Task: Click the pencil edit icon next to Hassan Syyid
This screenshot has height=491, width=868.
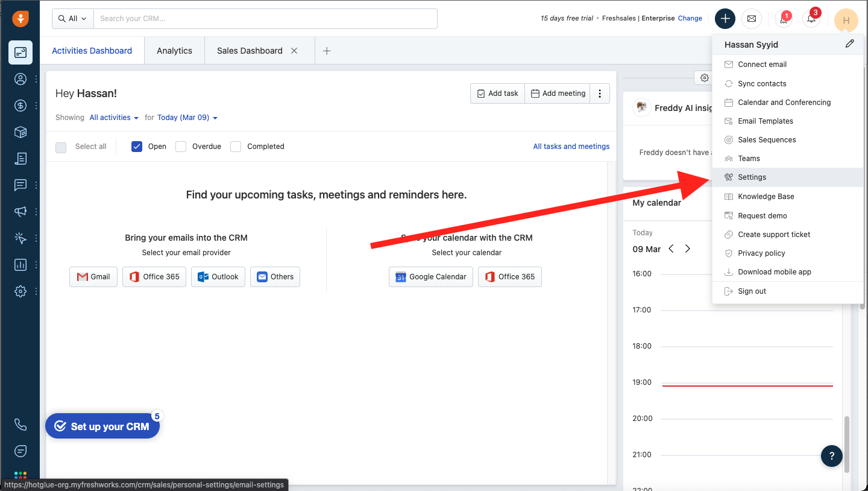Action: click(850, 43)
